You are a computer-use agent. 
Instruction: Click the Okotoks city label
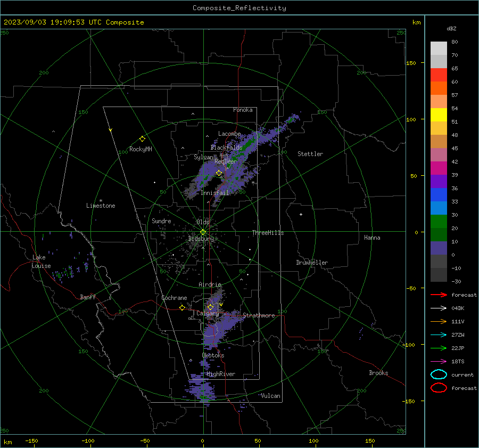pyautogui.click(x=213, y=355)
